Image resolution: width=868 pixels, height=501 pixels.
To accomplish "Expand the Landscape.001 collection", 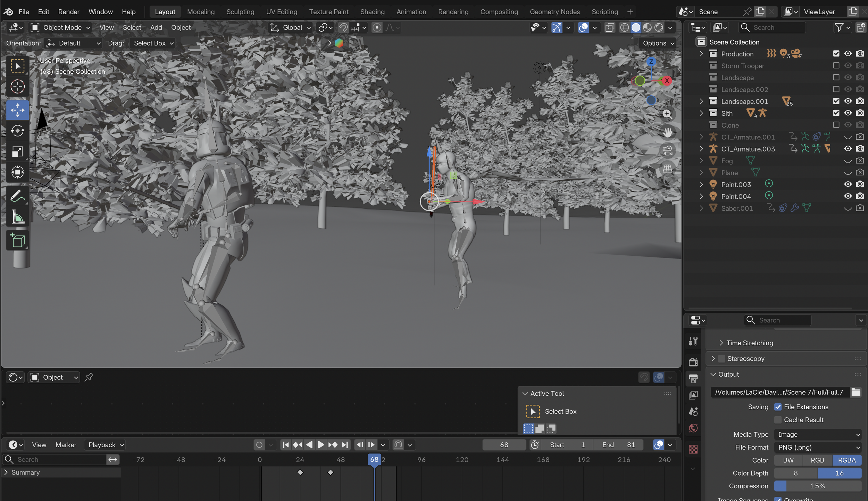I will (x=701, y=101).
